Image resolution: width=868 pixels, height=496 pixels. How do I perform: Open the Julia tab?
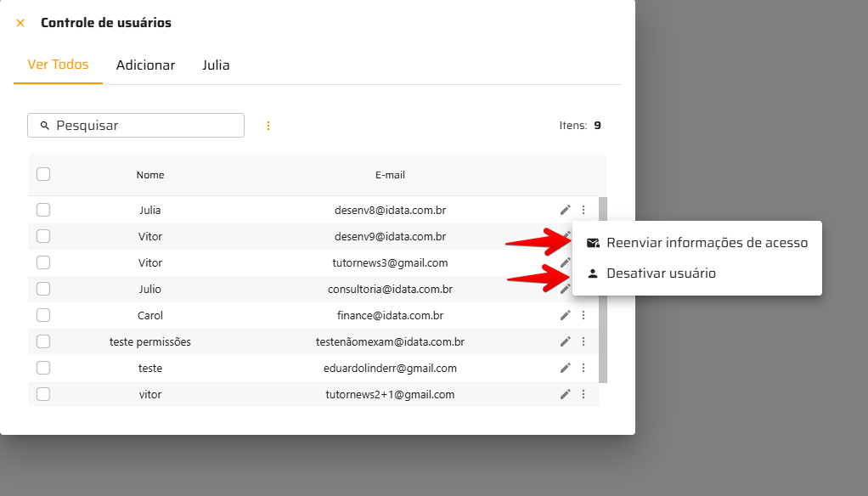pyautogui.click(x=216, y=65)
